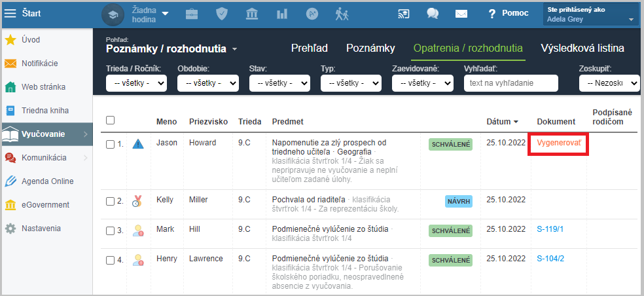Focus the text na vyhľadanie search field
This screenshot has width=644, height=296.
pyautogui.click(x=511, y=83)
